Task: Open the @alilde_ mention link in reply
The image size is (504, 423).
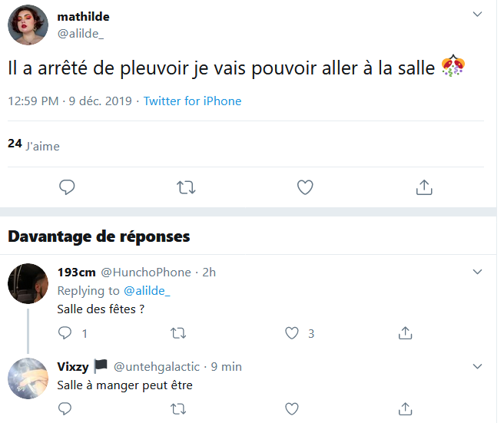Action: 147,290
